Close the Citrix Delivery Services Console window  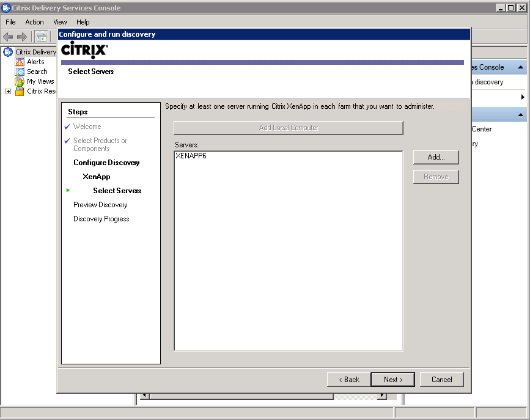[x=521, y=8]
